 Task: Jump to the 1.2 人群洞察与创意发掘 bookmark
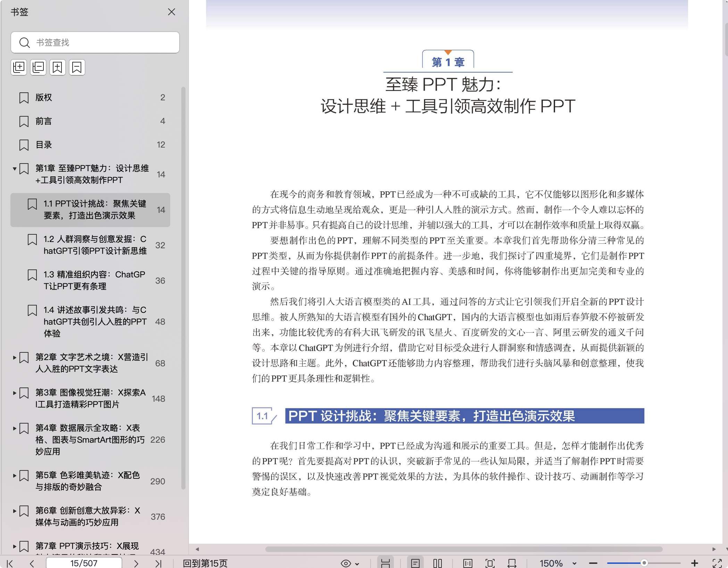coord(95,245)
